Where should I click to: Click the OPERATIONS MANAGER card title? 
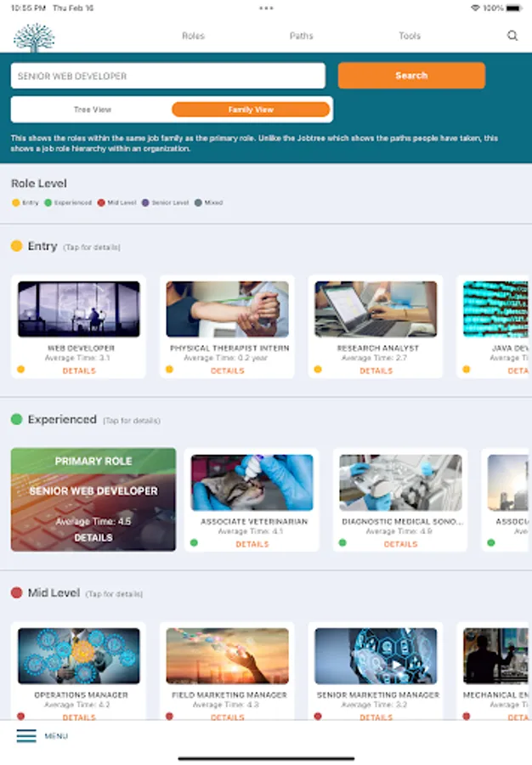point(81,694)
